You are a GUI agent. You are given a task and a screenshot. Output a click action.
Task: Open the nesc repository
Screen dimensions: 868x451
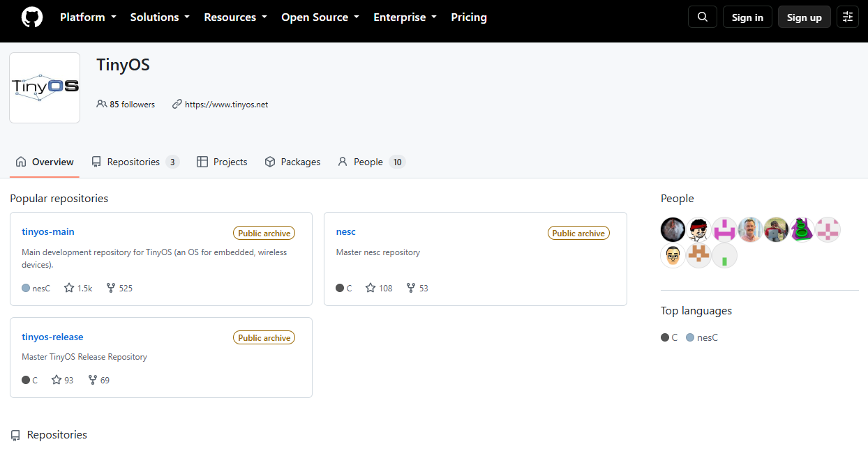[x=346, y=231]
